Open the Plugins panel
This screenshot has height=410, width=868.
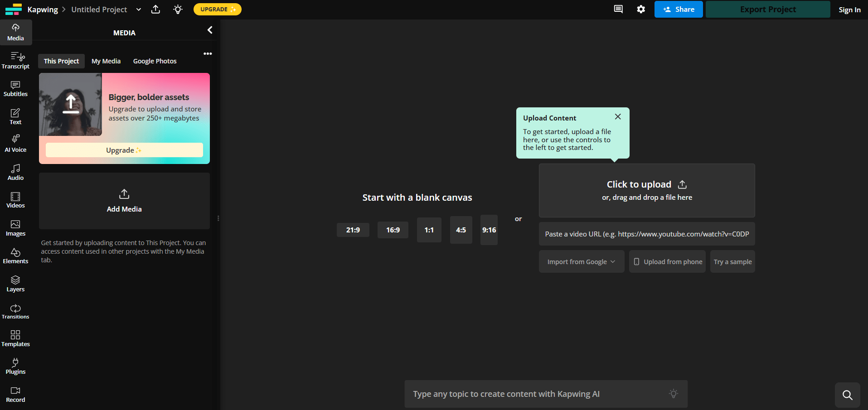pyautogui.click(x=15, y=366)
